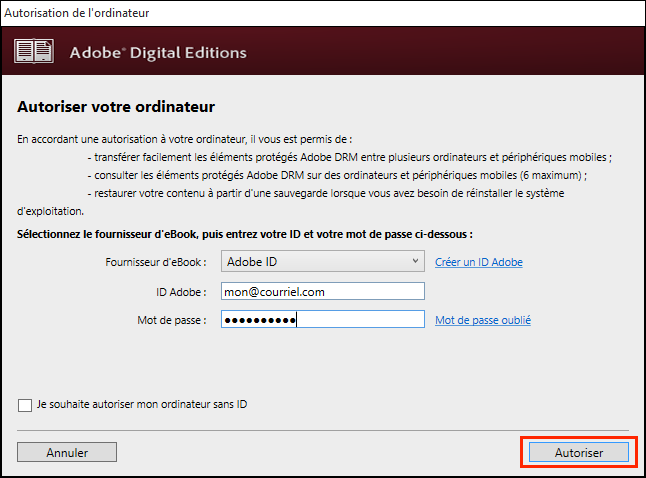Click the Adobe Digital Editions book logo
The height and width of the screenshot is (478, 646).
pyautogui.click(x=34, y=52)
